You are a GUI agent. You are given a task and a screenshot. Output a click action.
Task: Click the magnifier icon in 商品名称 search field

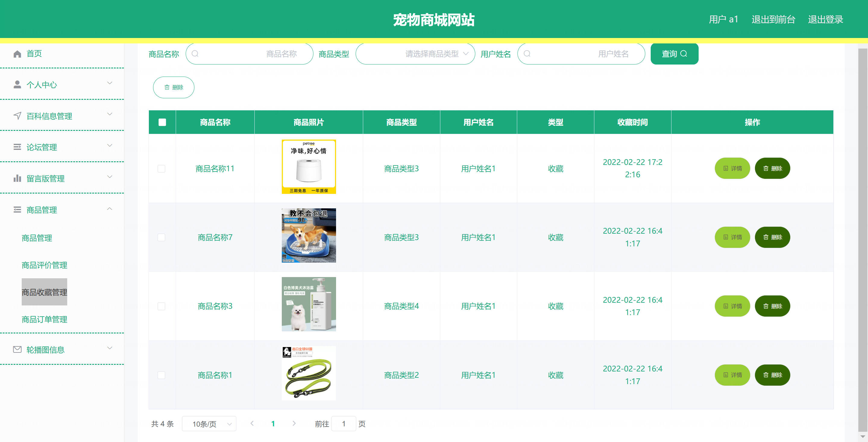195,54
